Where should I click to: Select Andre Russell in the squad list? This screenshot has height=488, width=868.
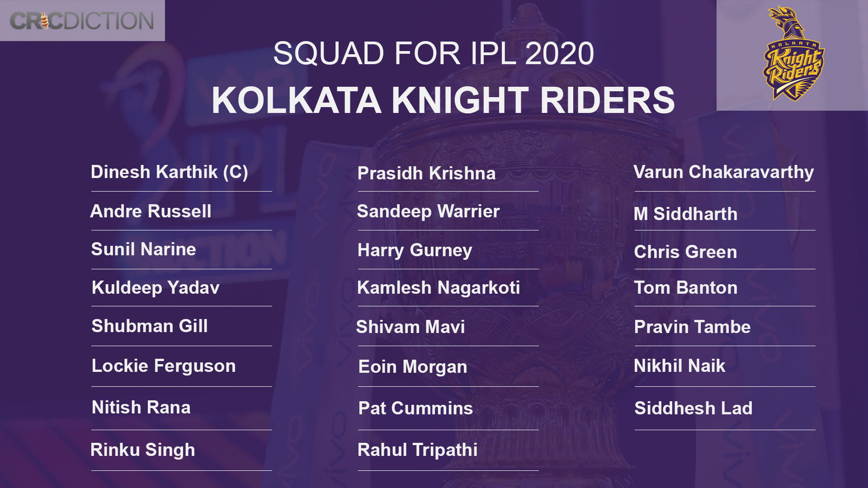point(151,211)
